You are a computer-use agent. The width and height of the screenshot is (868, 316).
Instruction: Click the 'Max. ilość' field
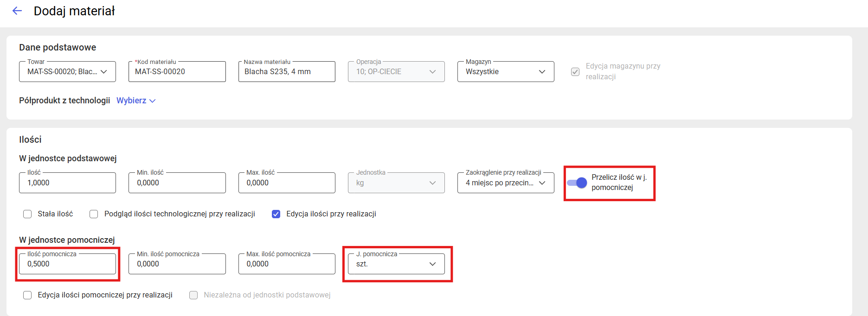(286, 183)
